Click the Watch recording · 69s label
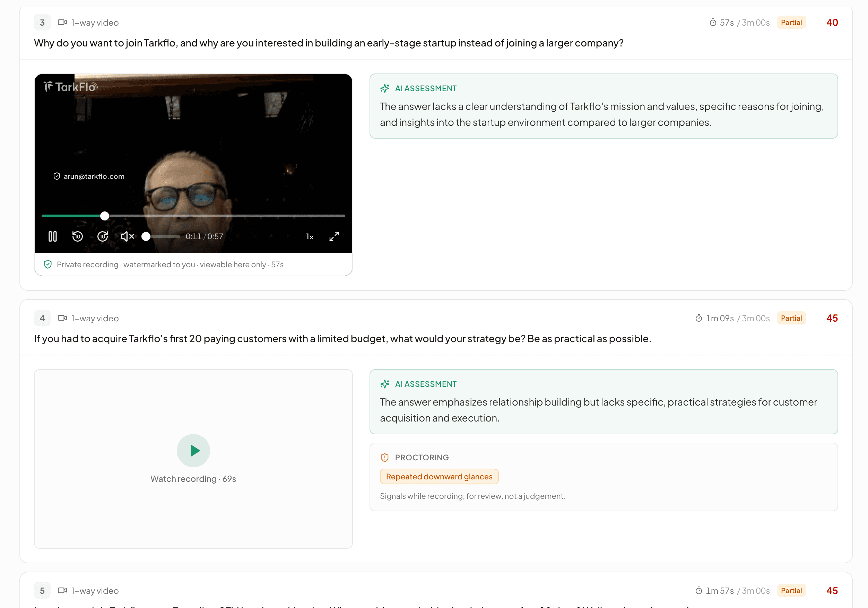 [193, 479]
